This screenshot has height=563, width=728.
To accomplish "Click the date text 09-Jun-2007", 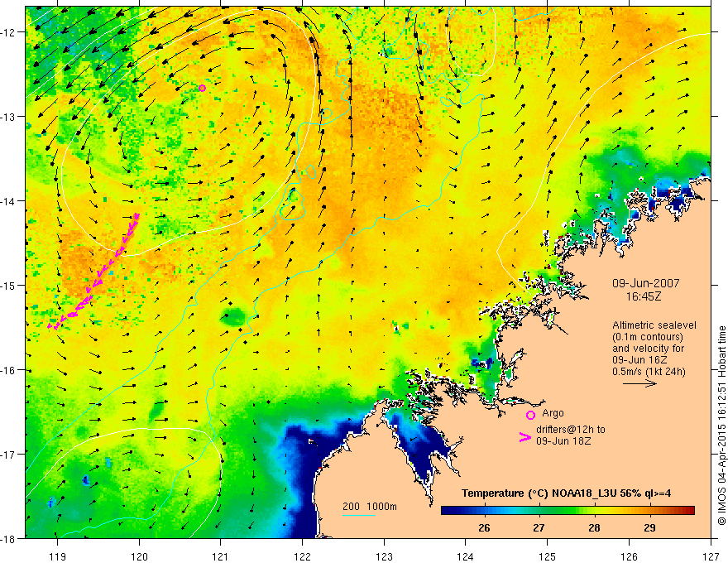I will [x=646, y=283].
